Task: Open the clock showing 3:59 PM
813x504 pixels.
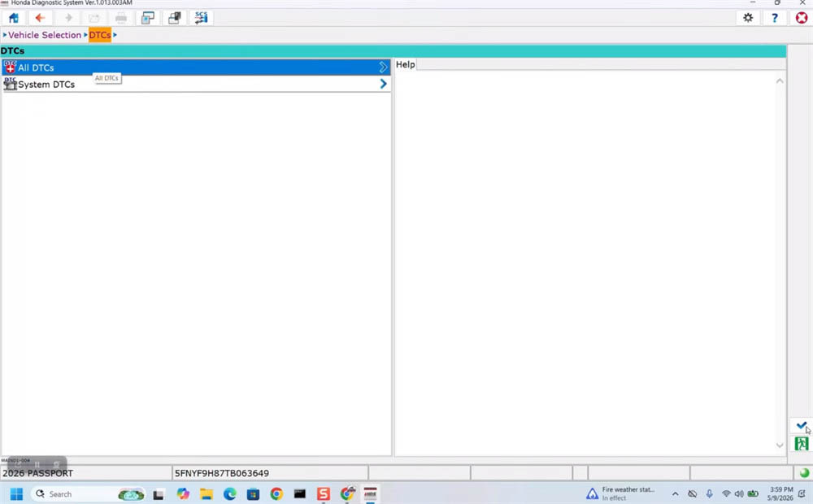Action: click(780, 493)
